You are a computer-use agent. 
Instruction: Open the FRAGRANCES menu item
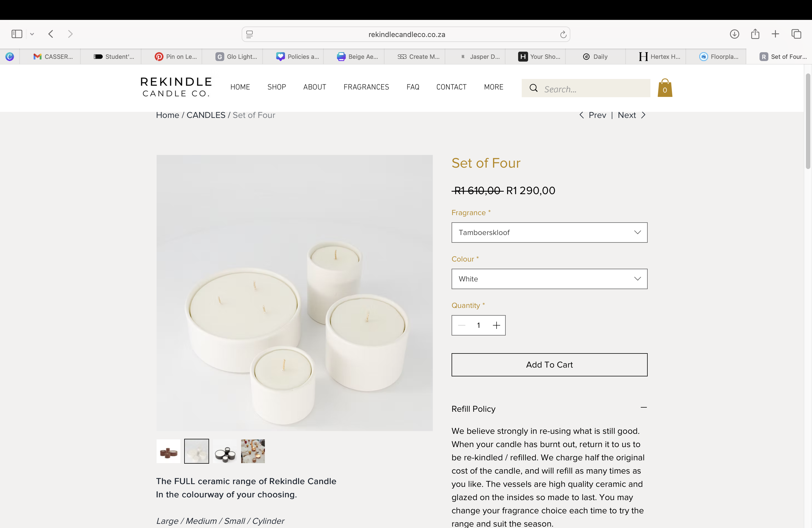click(x=366, y=87)
